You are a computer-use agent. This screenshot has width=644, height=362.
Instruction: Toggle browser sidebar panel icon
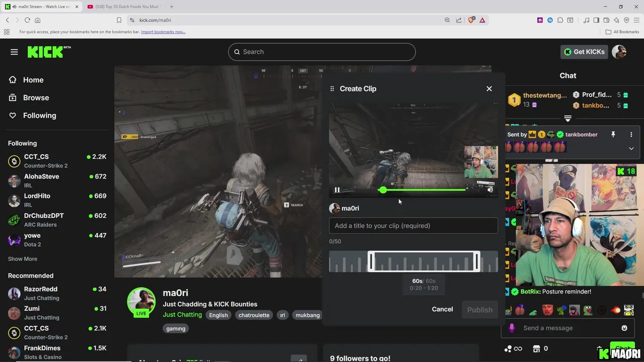click(x=596, y=20)
